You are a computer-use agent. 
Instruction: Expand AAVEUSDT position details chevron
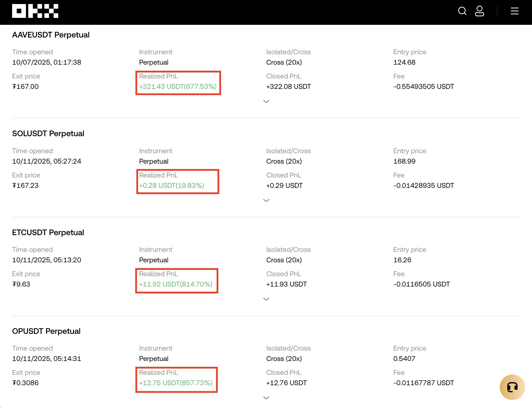point(266,102)
